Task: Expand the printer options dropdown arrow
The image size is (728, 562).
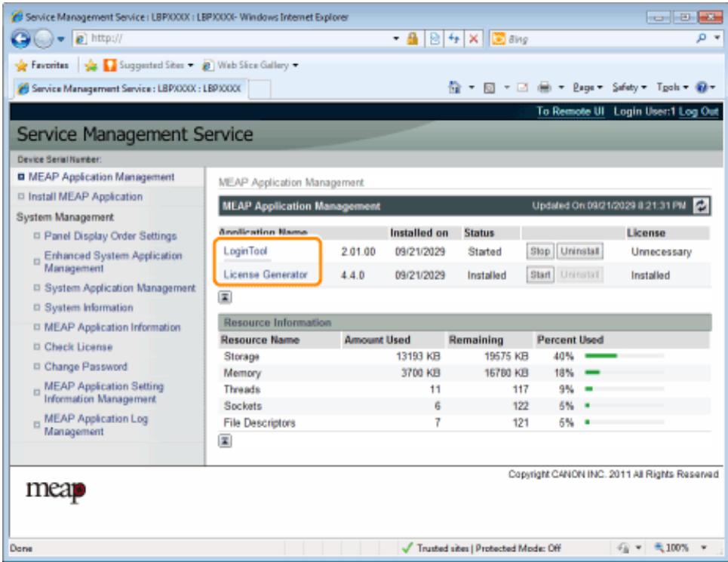Action: 561,88
